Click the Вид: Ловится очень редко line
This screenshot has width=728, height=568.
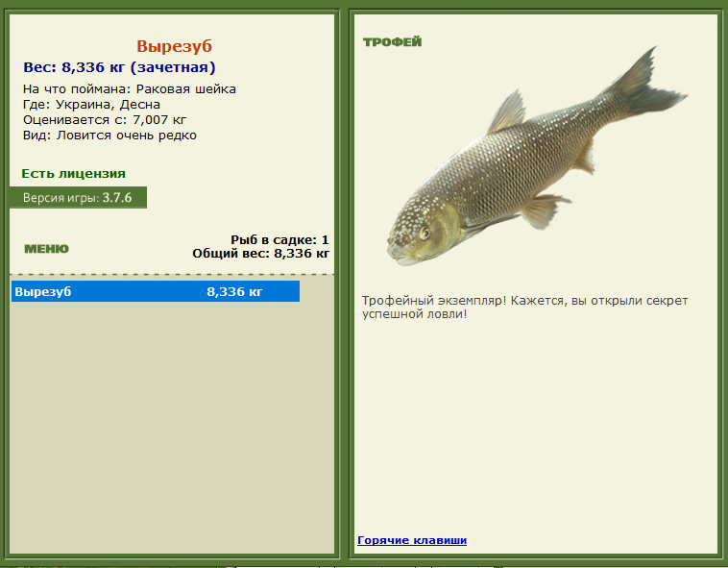coord(109,136)
